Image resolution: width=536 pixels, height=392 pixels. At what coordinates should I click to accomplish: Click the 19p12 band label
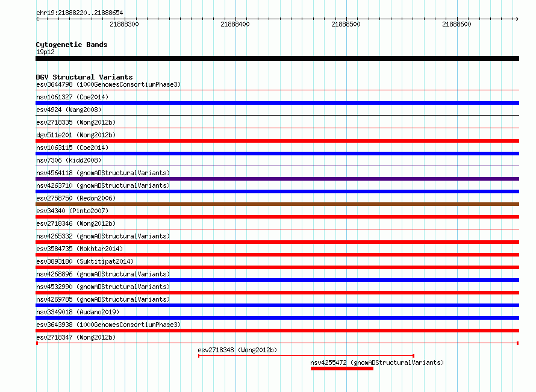(45, 52)
